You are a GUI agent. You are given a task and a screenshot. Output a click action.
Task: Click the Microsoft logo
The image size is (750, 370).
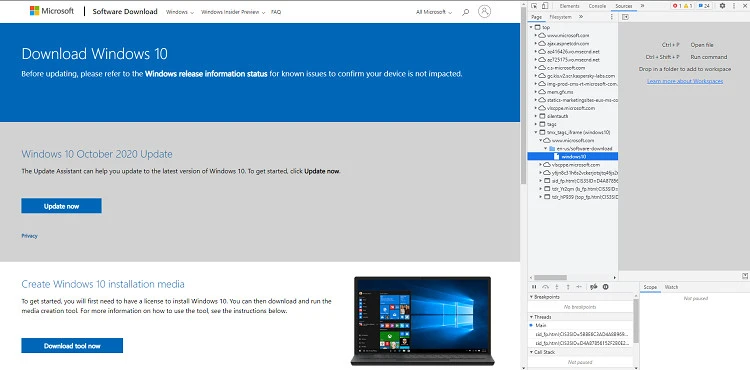52,11
